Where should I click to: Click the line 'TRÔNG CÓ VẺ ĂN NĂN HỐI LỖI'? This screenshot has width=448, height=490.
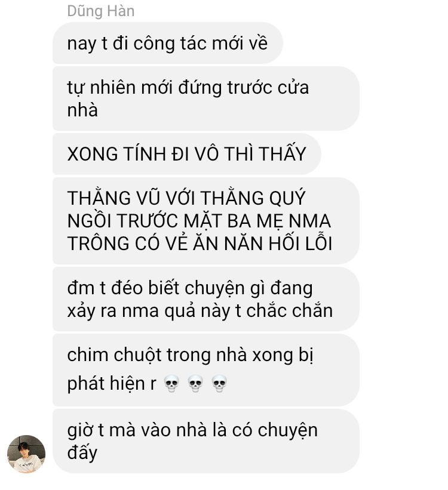click(200, 244)
